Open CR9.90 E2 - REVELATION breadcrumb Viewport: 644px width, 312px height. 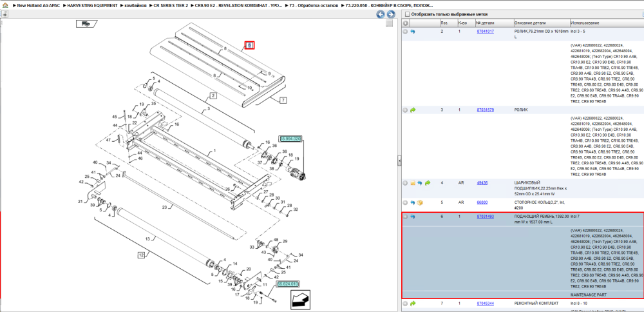point(239,6)
